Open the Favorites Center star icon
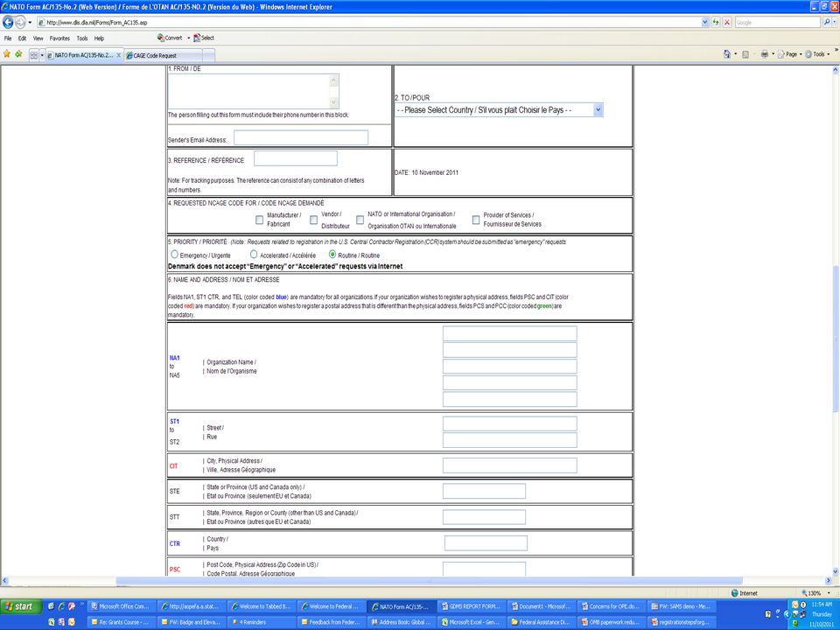Image resolution: width=840 pixels, height=630 pixels. [7, 54]
